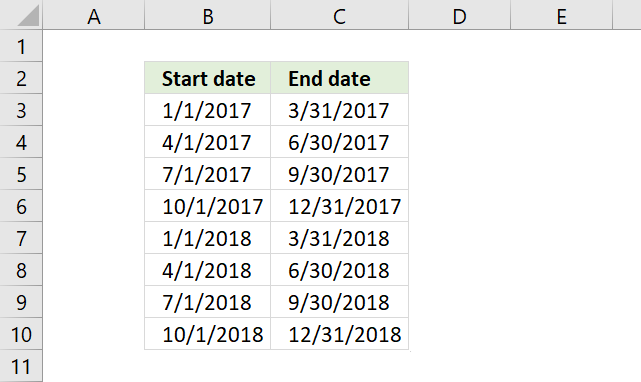The width and height of the screenshot is (641, 382).
Task: Click the cell showing 7/1/2018
Action: 208,302
